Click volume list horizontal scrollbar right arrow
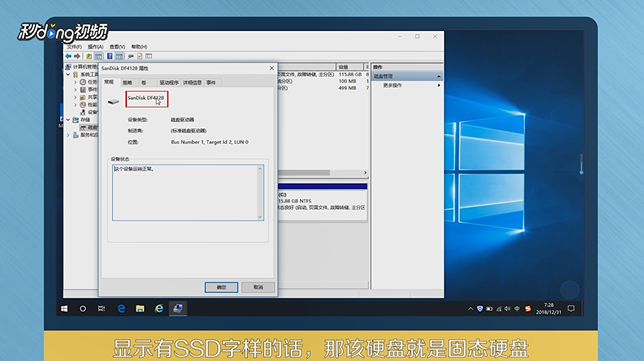644x361 pixels. coord(365,172)
